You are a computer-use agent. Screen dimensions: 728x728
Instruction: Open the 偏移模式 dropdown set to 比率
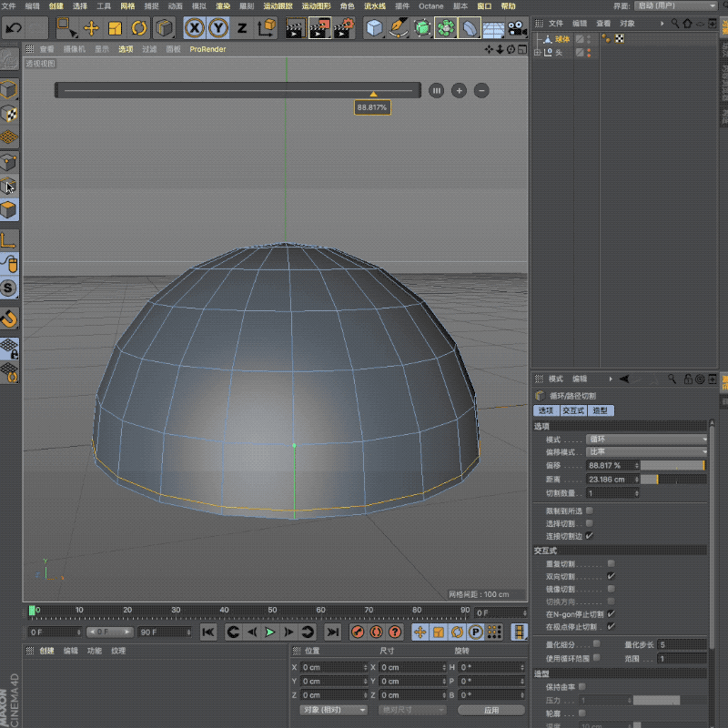pos(646,452)
